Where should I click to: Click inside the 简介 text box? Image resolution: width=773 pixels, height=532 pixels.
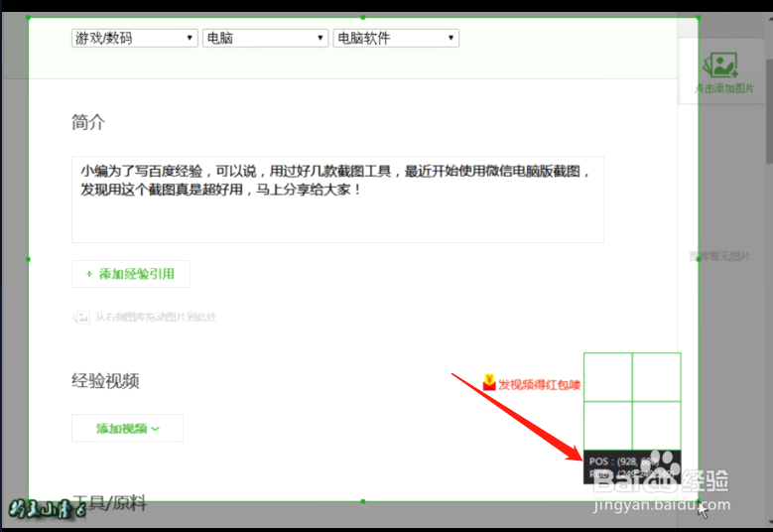click(x=337, y=199)
